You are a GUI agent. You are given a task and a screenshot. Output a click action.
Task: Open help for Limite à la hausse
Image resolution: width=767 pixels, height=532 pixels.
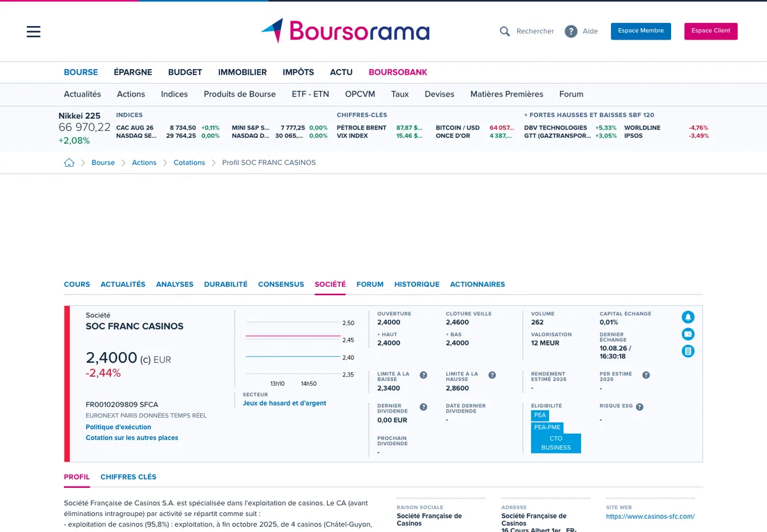coord(492,376)
